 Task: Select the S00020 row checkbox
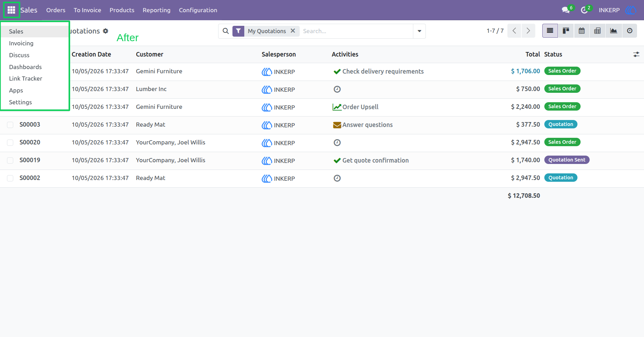tap(10, 143)
